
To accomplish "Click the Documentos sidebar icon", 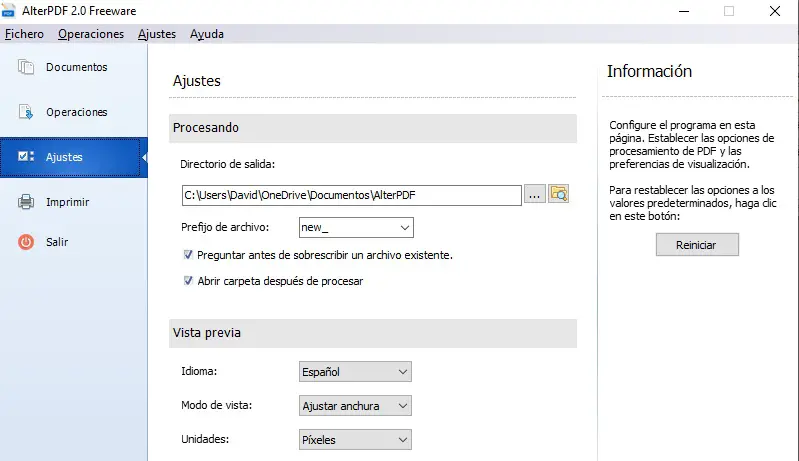I will pos(27,68).
